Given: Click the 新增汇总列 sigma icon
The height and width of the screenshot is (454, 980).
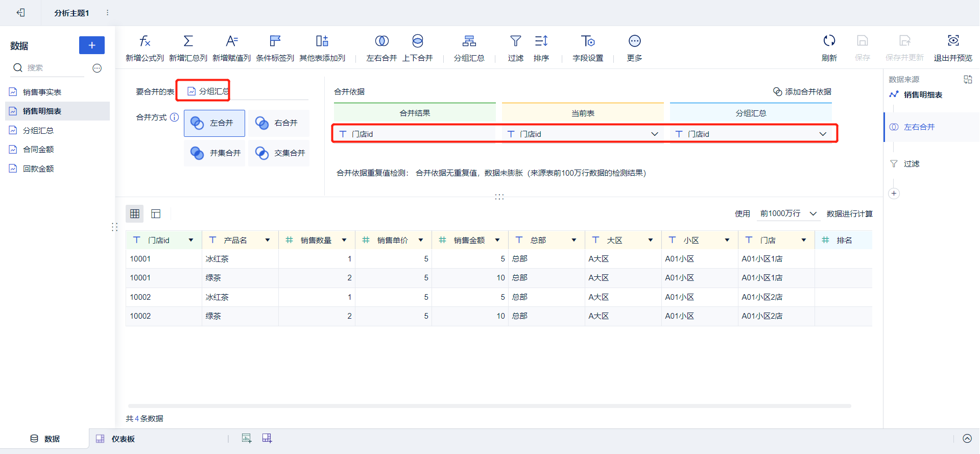Looking at the screenshot, I should pos(188,41).
